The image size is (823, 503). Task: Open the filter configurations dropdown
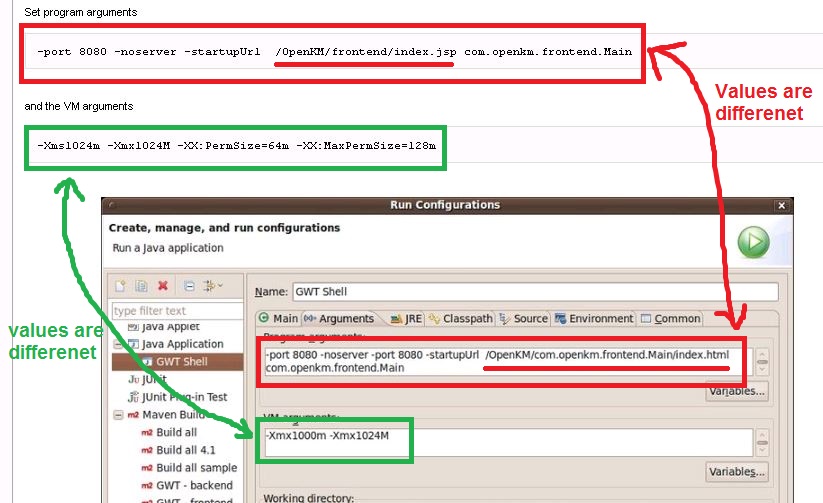coord(212,286)
